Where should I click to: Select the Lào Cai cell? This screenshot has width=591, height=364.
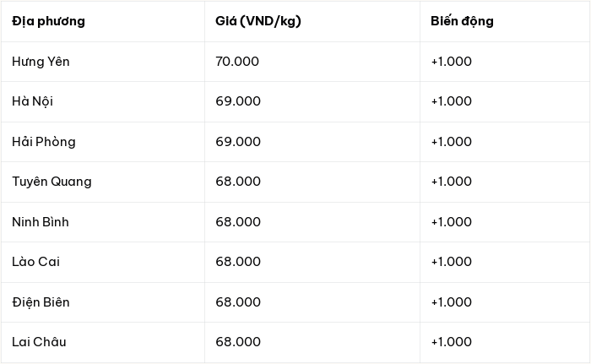point(35,262)
